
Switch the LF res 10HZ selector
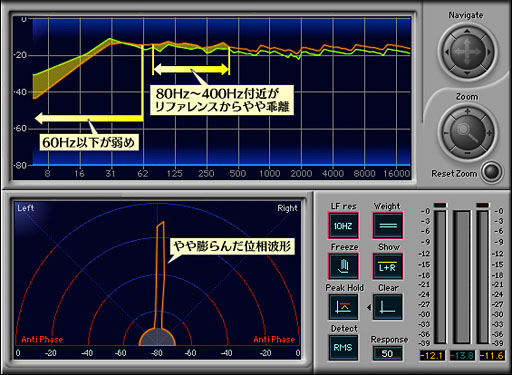point(343,226)
